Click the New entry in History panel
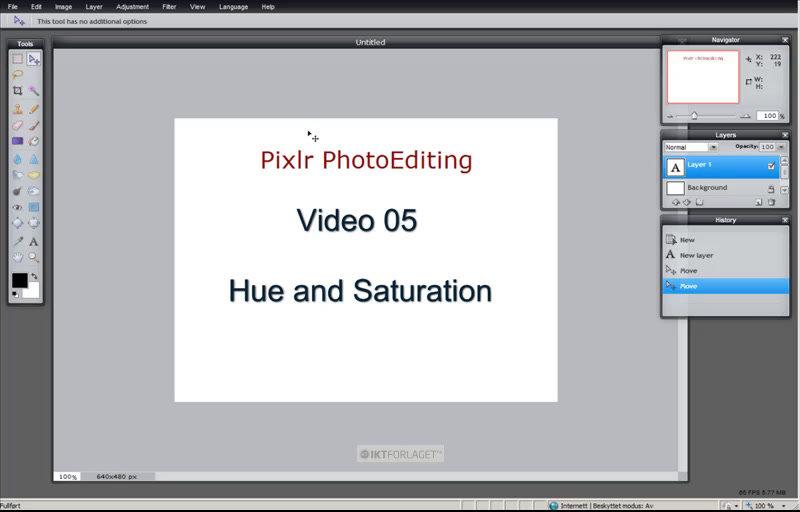 pyautogui.click(x=725, y=240)
